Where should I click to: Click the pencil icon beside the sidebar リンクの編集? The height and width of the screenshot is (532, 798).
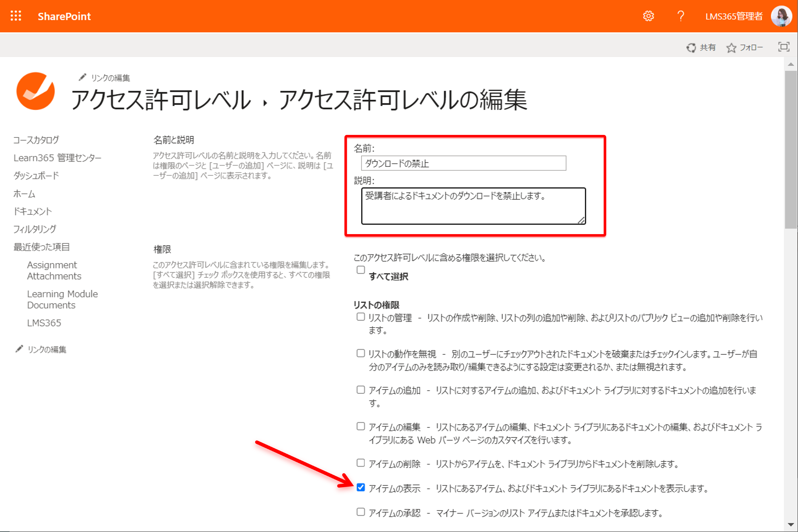click(x=19, y=349)
